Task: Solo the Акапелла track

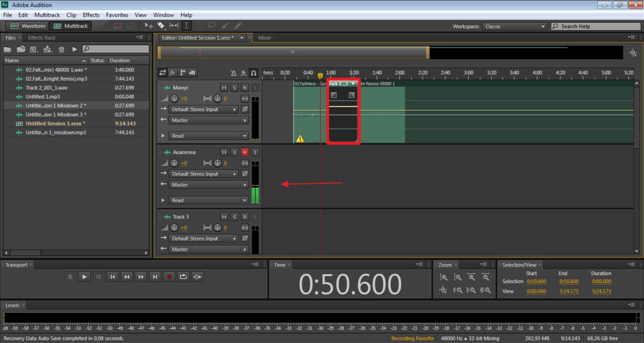Action: [x=234, y=152]
